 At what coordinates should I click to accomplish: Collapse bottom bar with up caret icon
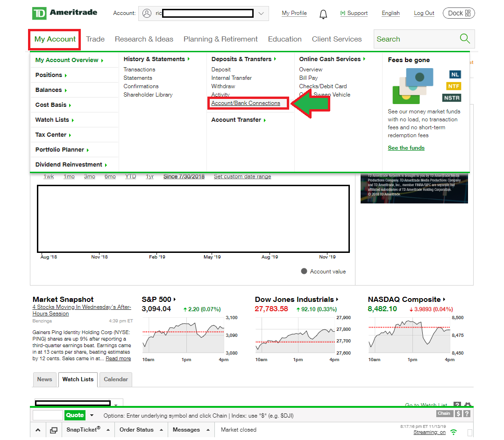[38, 430]
